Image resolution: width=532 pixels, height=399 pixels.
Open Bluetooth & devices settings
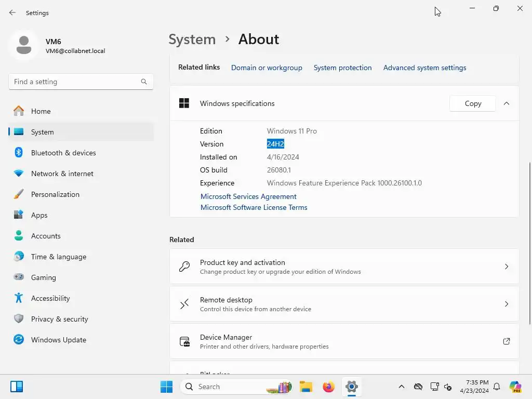tap(82, 153)
